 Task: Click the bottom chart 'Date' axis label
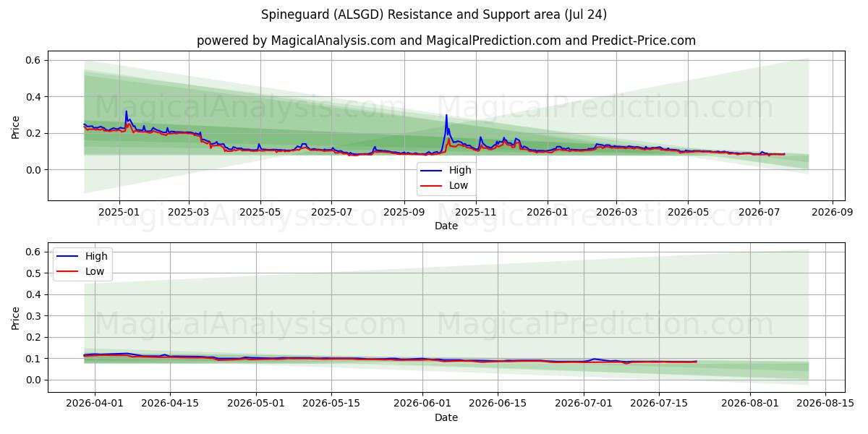pos(446,417)
